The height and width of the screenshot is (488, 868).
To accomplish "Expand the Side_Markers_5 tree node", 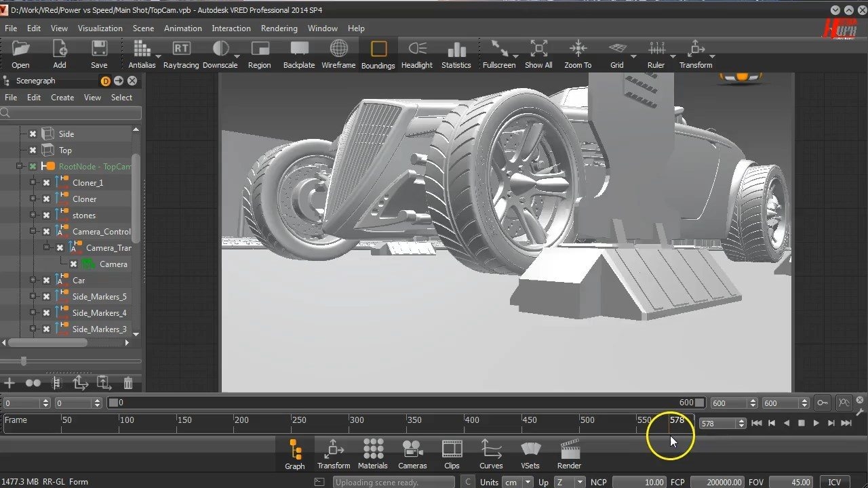I will click(33, 297).
